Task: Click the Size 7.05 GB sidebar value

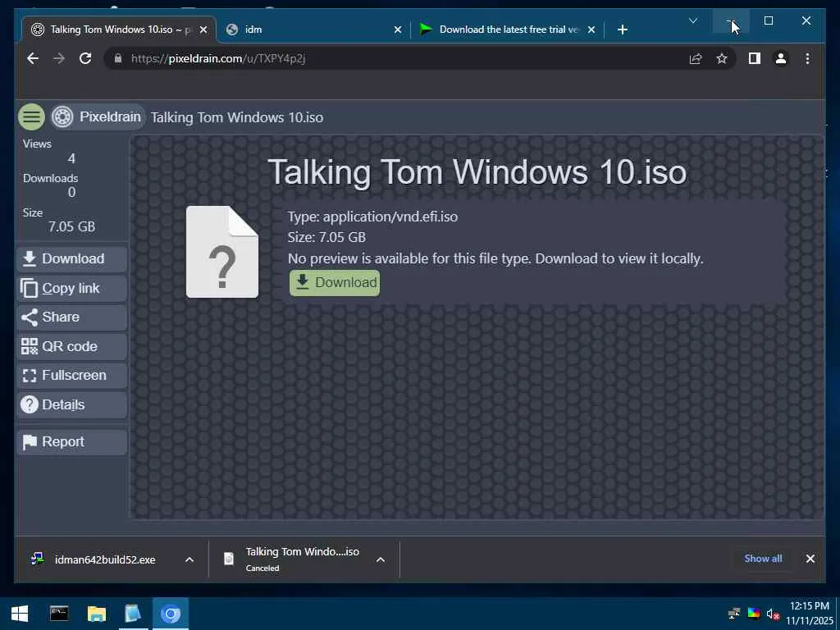Action: (x=72, y=226)
